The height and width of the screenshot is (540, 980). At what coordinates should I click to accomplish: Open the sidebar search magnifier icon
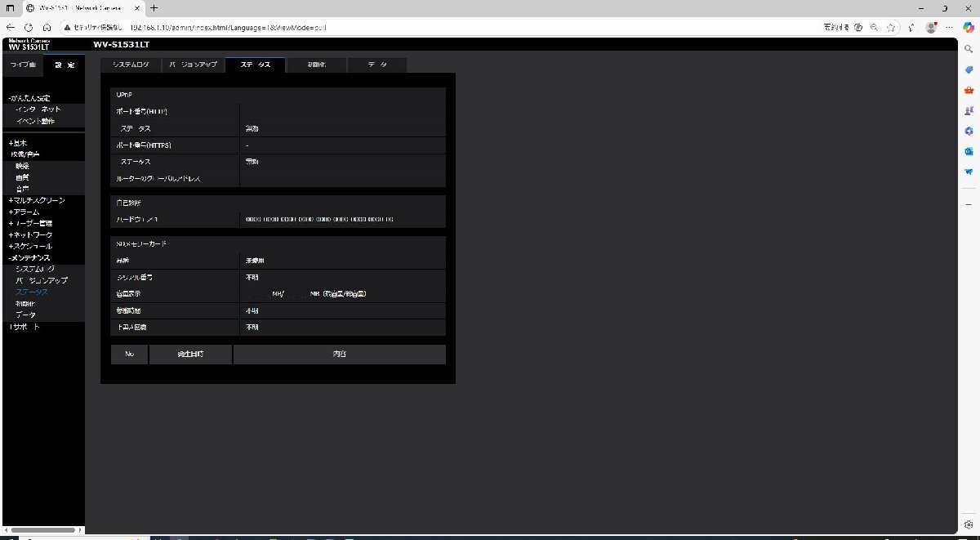coord(968,49)
